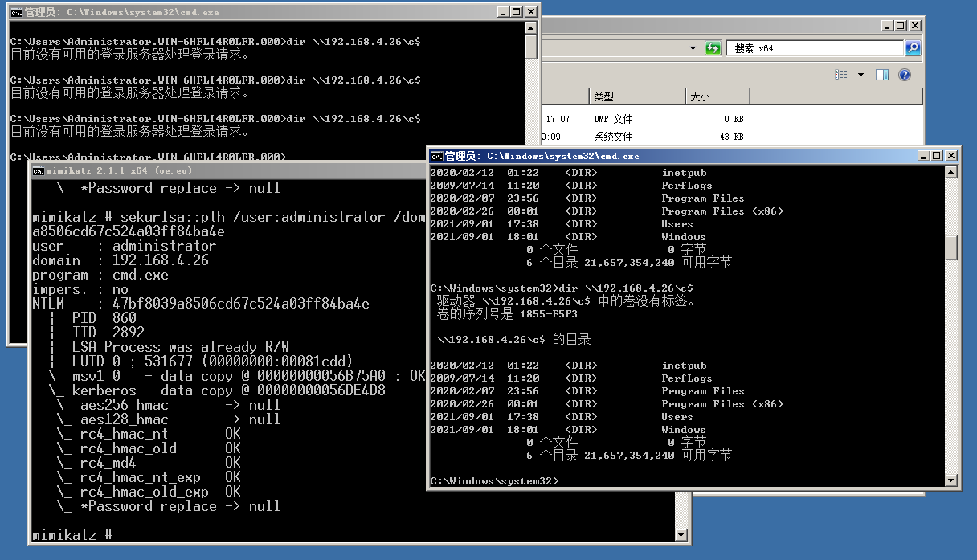Open system menu icon of C:\Windows\system32 cmd window
Image resolution: width=977 pixels, height=560 pixels.
point(436,156)
